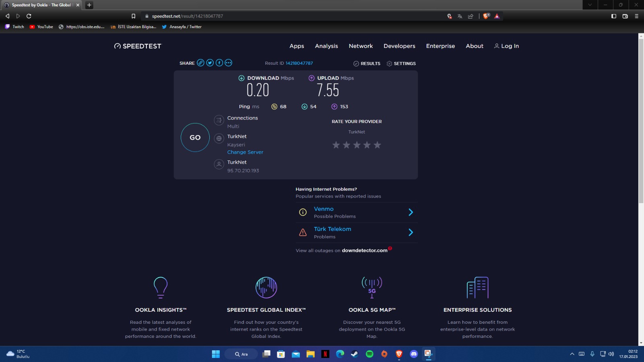Share result on Facebook icon
Screen dimensions: 644x362
[x=219, y=63]
